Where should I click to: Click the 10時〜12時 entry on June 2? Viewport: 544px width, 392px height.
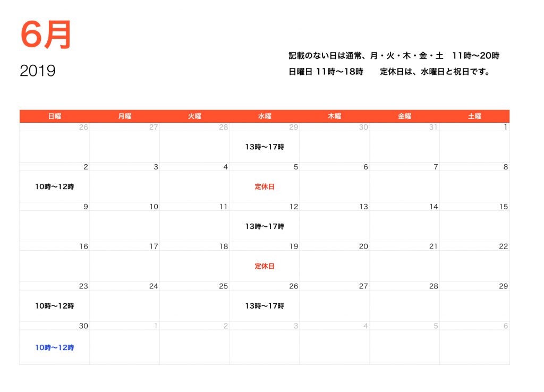(x=55, y=187)
